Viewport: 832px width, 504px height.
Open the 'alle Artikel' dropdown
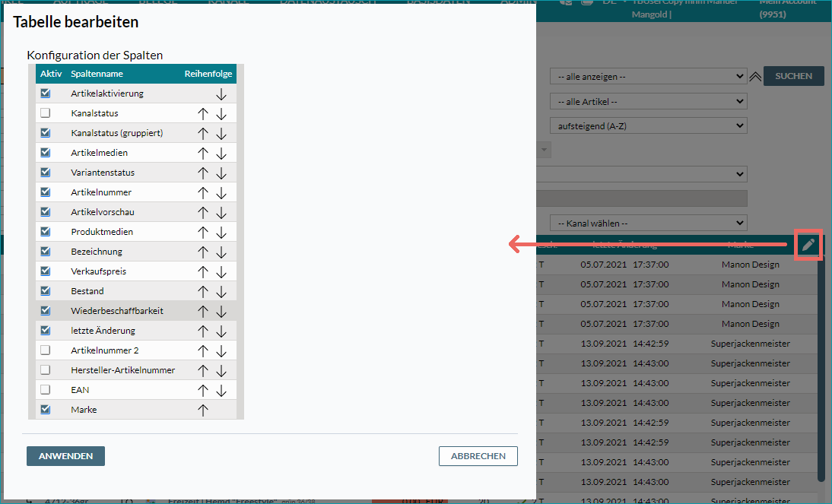coord(649,101)
